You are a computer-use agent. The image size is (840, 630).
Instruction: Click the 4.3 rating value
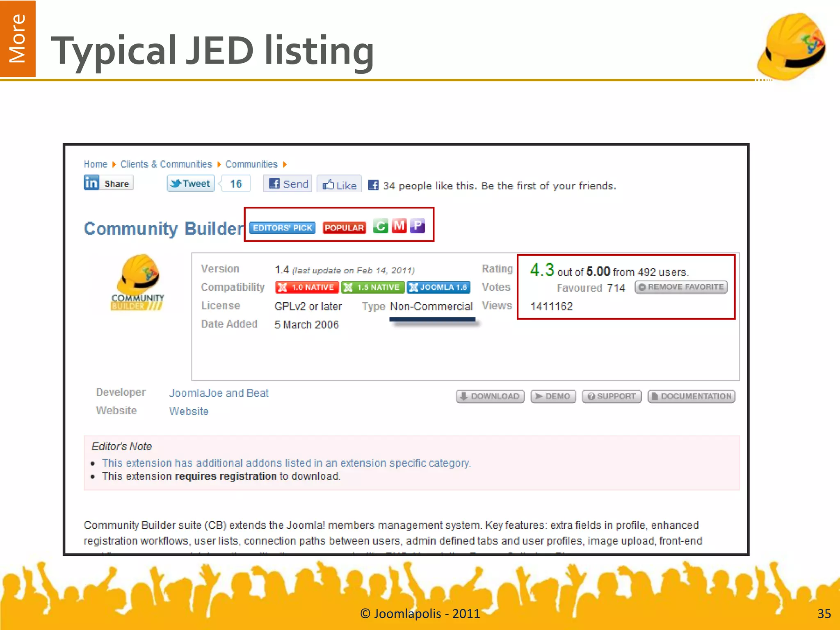click(x=542, y=269)
